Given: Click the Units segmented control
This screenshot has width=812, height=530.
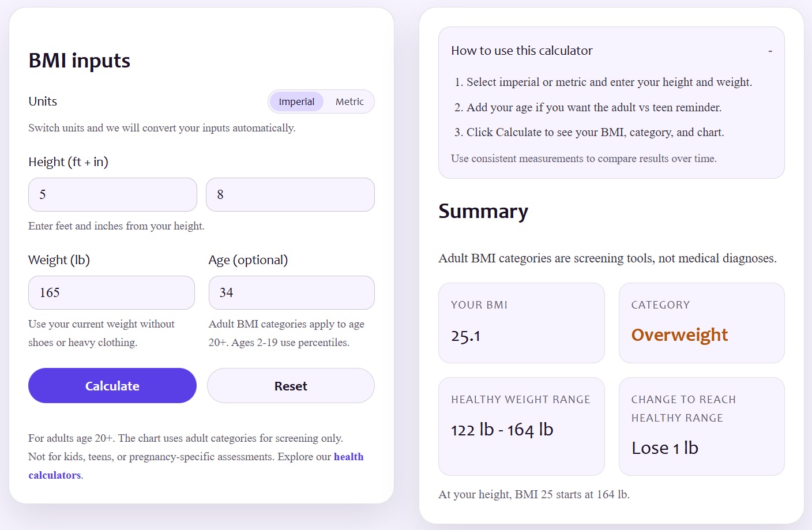Looking at the screenshot, I should (x=321, y=101).
